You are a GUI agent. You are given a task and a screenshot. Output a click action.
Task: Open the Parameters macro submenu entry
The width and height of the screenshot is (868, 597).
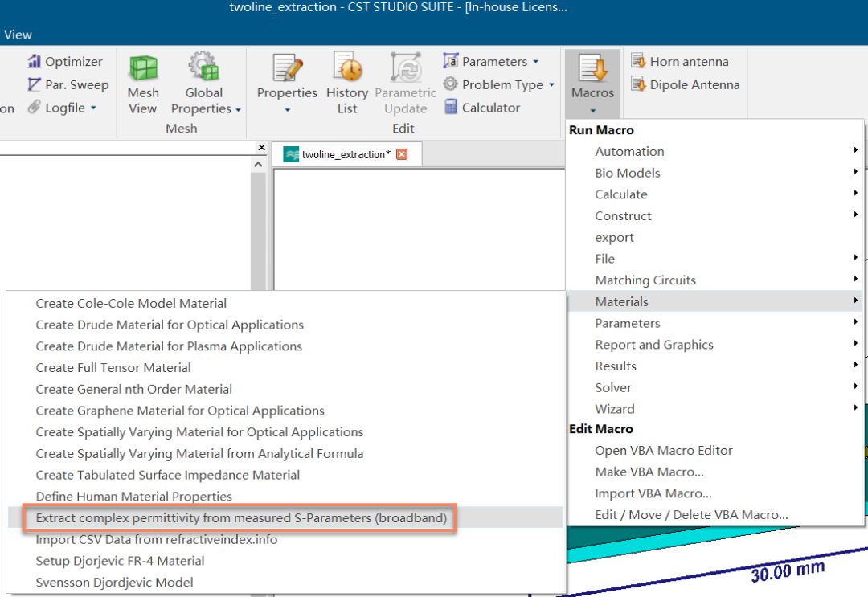coord(714,323)
